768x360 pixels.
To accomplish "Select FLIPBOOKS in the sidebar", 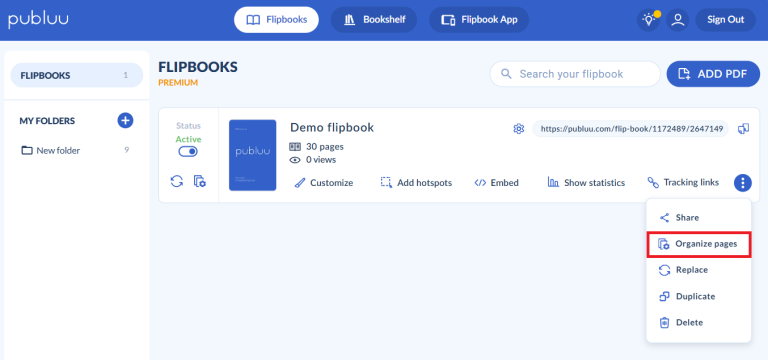I will click(76, 75).
